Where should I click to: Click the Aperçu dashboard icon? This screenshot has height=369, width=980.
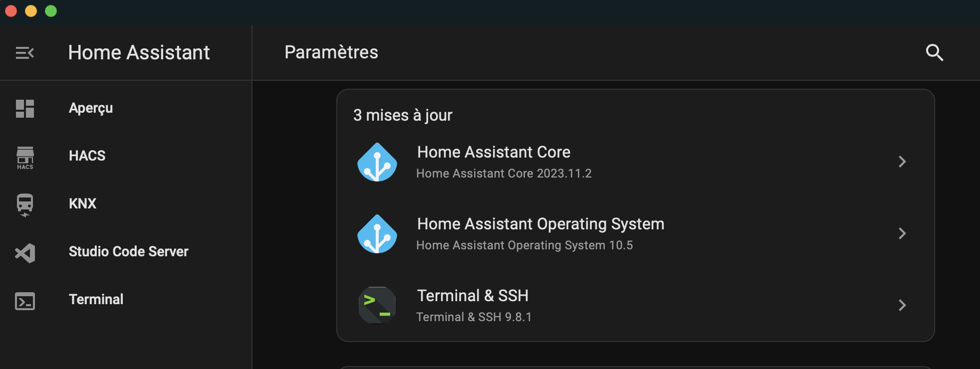click(x=25, y=109)
